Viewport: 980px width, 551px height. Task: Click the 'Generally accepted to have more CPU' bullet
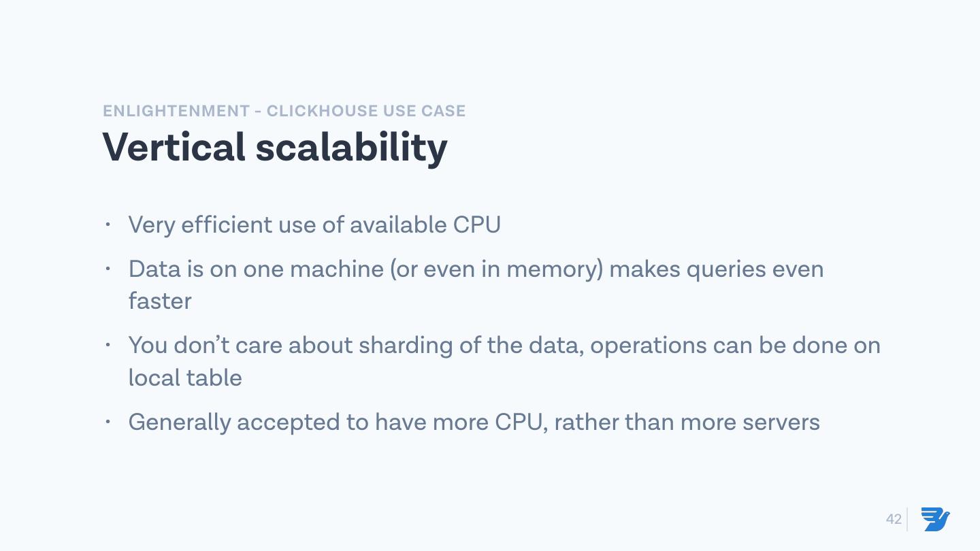[474, 422]
